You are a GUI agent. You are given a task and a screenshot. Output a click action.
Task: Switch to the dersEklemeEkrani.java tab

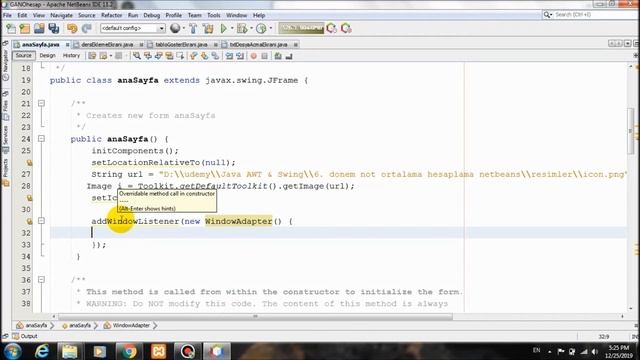pyautogui.click(x=107, y=44)
